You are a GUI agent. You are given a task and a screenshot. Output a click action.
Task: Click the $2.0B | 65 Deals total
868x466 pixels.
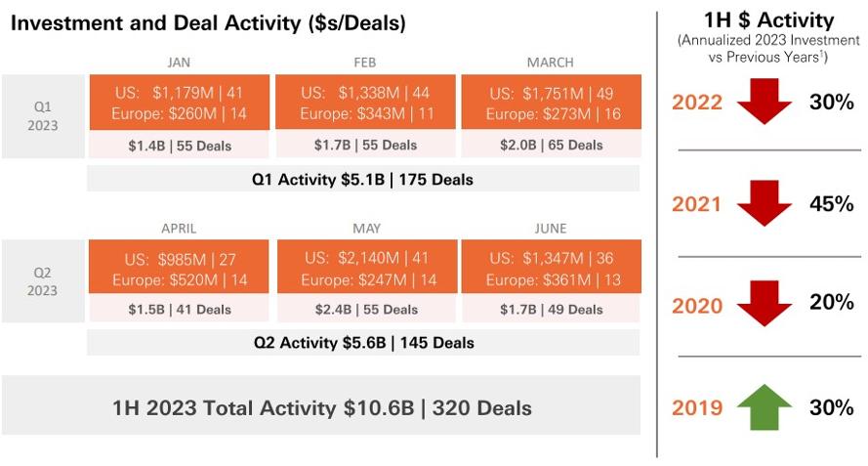552,146
